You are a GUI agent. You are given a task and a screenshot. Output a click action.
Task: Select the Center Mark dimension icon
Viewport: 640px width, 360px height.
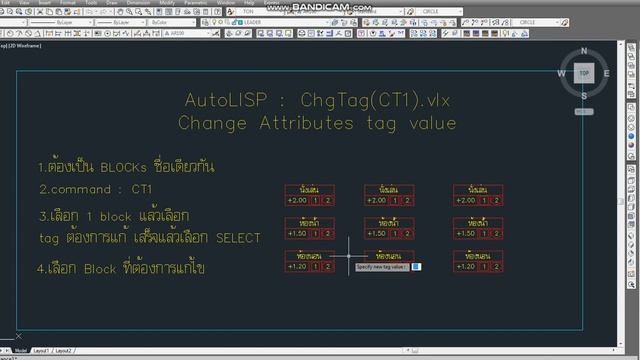click(x=107, y=33)
